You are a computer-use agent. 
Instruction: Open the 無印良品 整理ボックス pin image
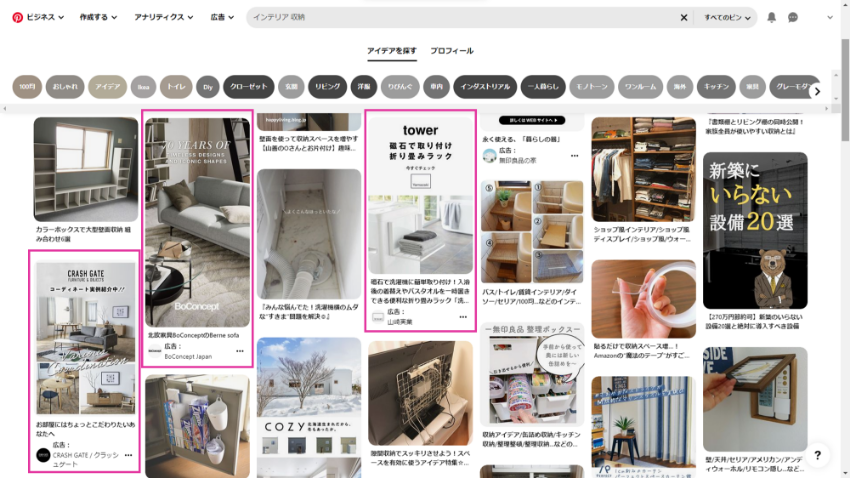tap(532, 375)
